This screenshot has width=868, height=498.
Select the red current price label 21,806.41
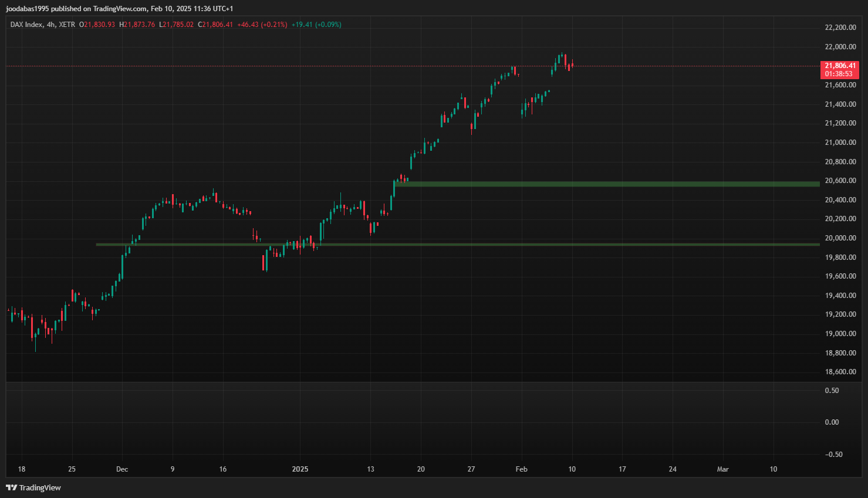coord(840,66)
